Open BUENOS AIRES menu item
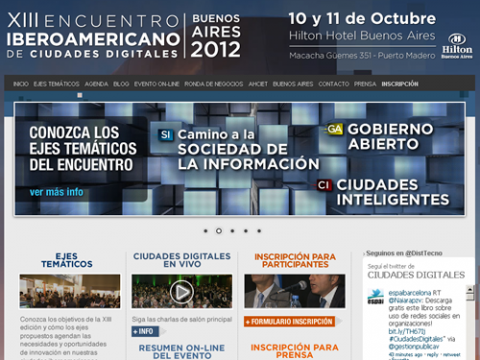 (293, 84)
